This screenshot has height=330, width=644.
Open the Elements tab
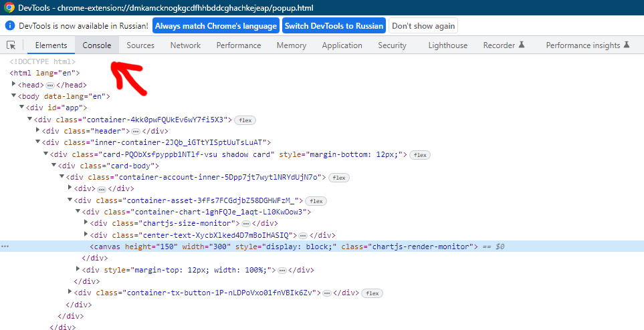51,45
